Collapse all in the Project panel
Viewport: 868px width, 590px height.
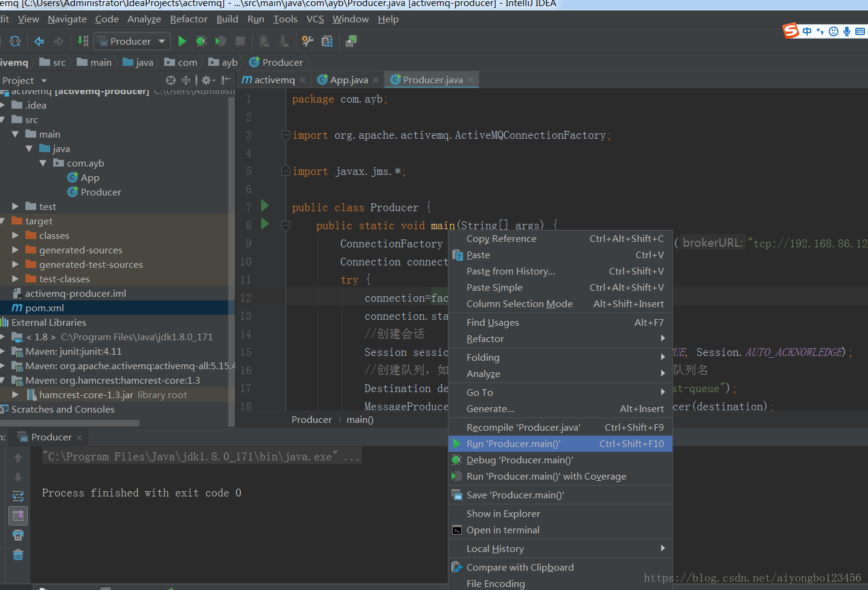coord(186,80)
